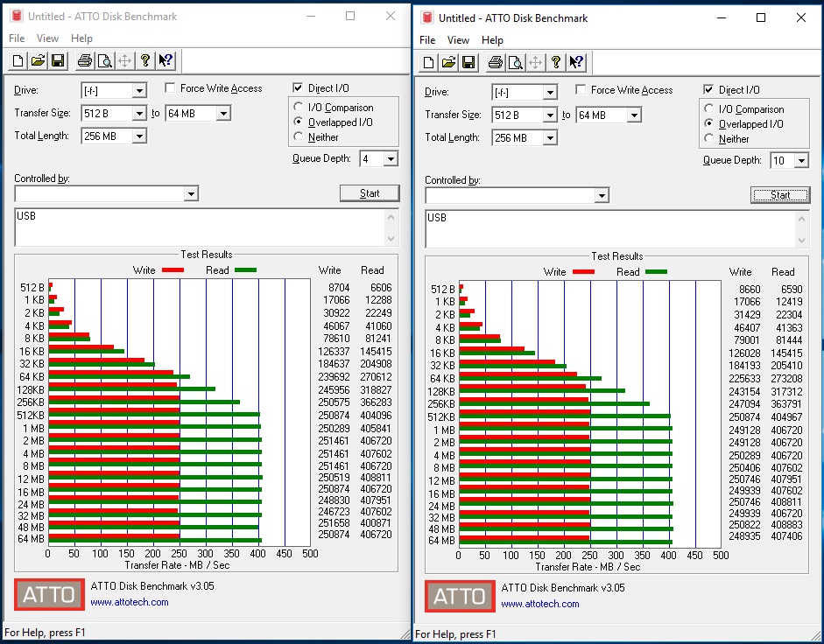The width and height of the screenshot is (824, 644).
Task: Toggle Force Write Access in right window
Action: (581, 89)
